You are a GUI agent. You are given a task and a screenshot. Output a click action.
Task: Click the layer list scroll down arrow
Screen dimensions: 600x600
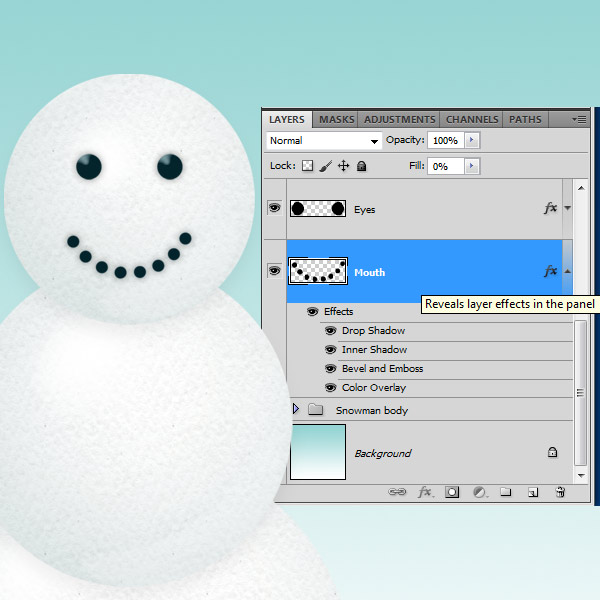click(x=581, y=476)
